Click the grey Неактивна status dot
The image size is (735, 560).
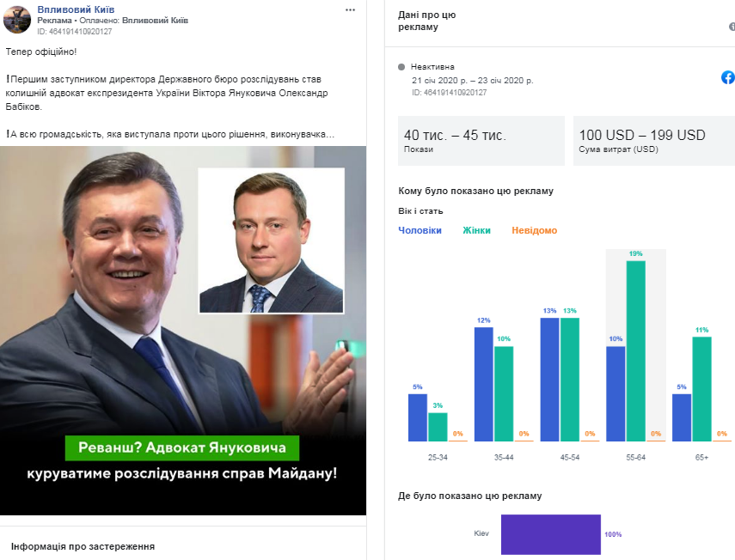coord(401,66)
